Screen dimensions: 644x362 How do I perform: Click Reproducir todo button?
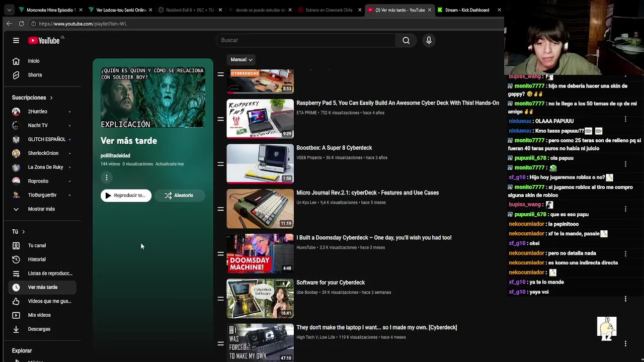[x=126, y=196]
